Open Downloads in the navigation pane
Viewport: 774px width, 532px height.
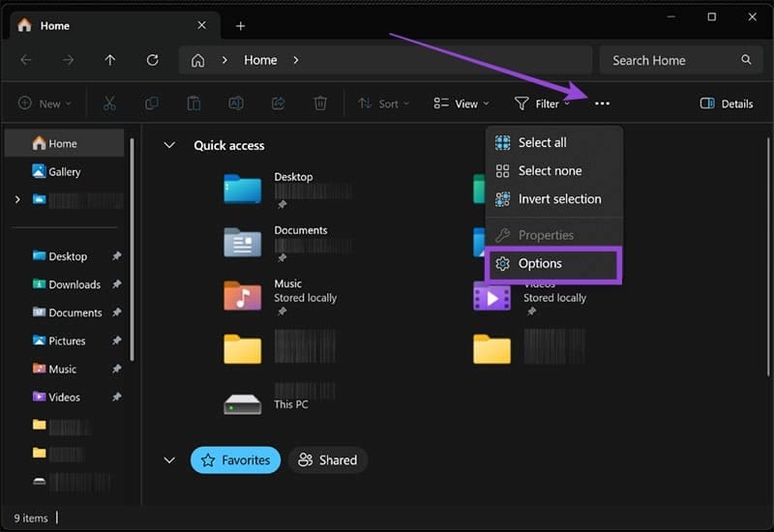click(74, 284)
